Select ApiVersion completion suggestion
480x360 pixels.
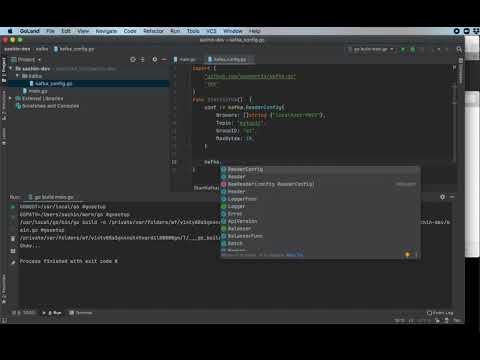(x=320, y=221)
